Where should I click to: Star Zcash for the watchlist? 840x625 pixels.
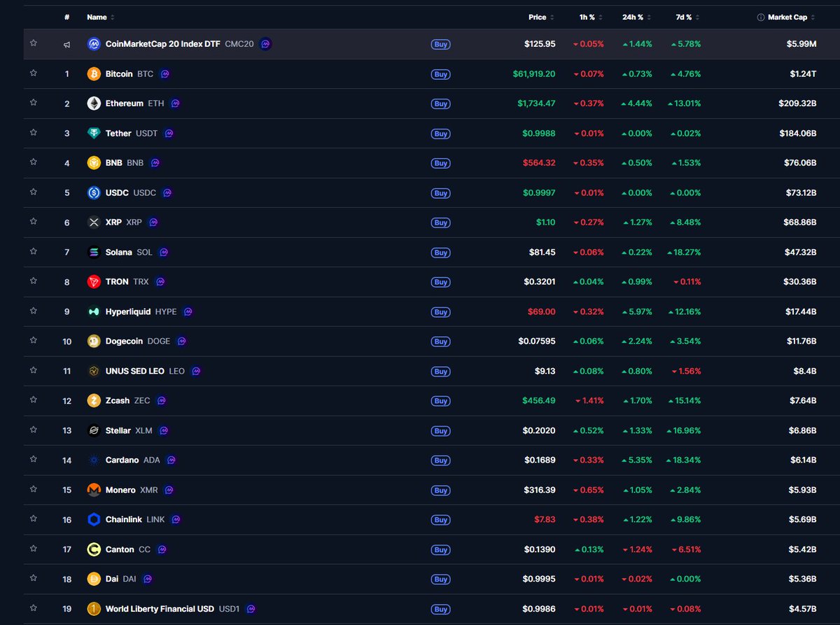point(33,400)
